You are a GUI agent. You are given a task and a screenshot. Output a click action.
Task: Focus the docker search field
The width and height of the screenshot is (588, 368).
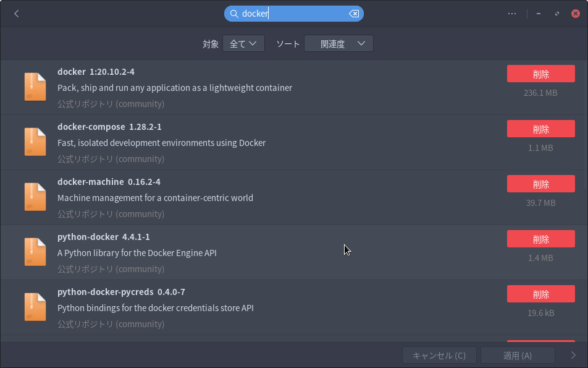coord(293,14)
